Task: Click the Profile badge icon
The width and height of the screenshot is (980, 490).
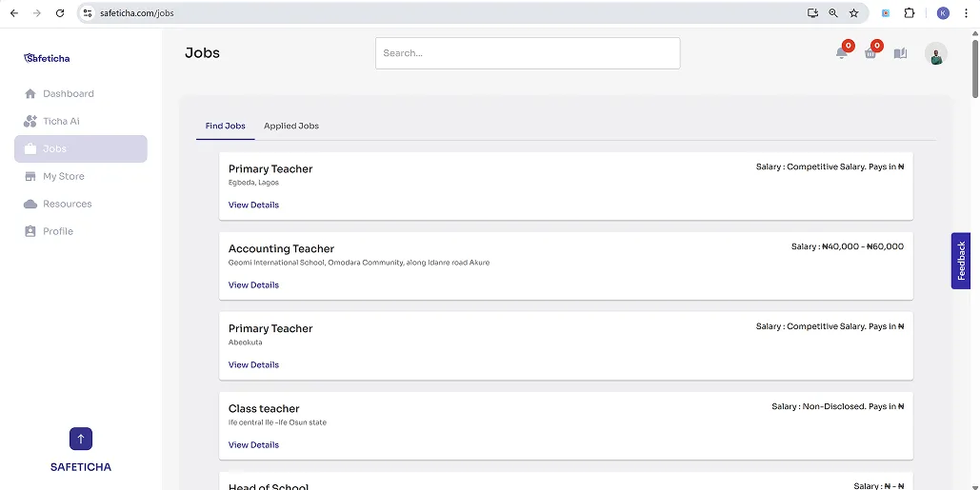Action: coord(30,231)
